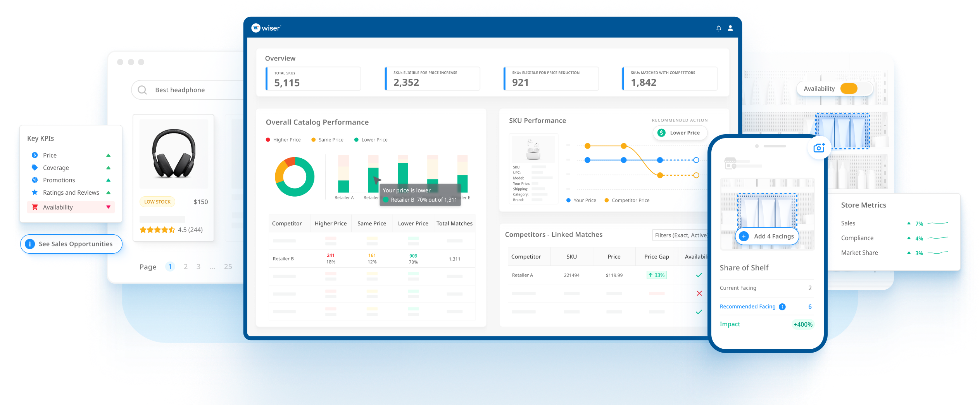Click SKUs eligible for price increase 2,352

click(432, 79)
